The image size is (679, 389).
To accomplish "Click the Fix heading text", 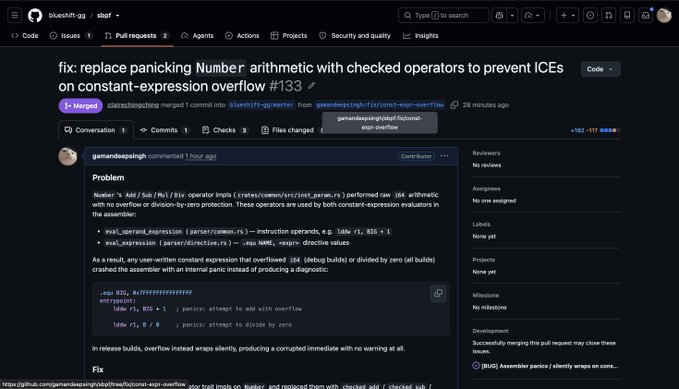I will 98,370.
